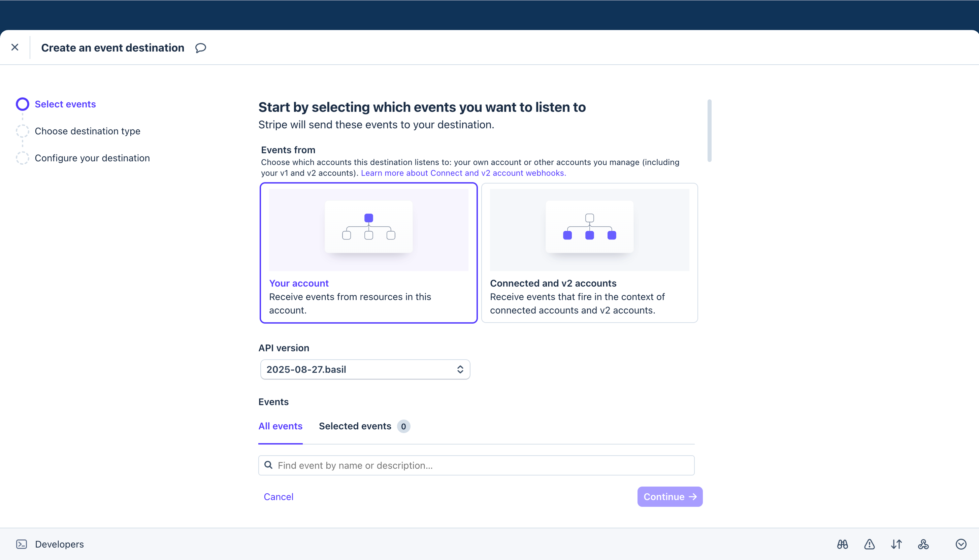
Task: Collapse the developer bar with chevron circle
Action: pyautogui.click(x=960, y=544)
